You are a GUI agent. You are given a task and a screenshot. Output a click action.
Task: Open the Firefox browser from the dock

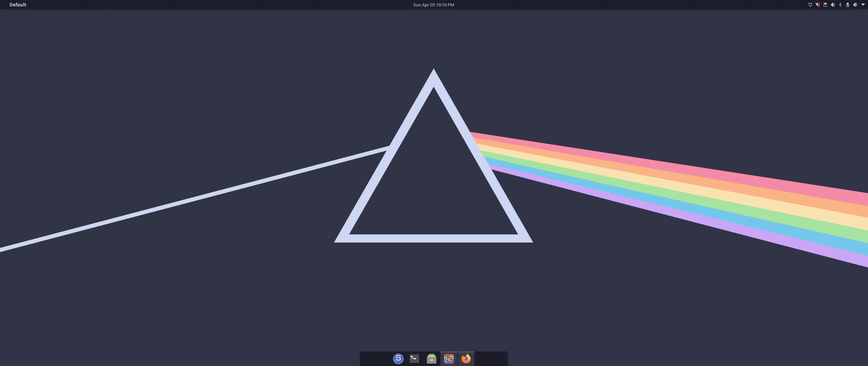[466, 359]
